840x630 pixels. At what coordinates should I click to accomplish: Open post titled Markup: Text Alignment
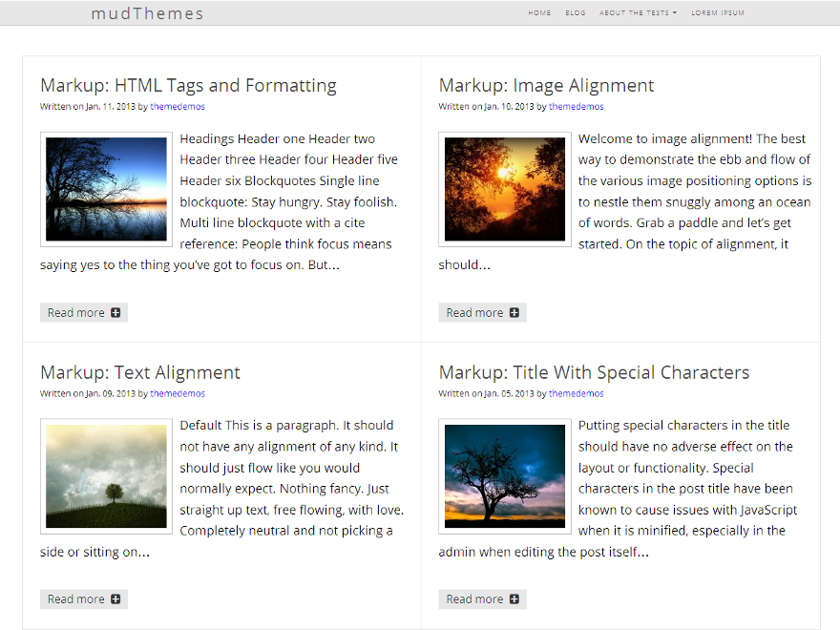(139, 372)
